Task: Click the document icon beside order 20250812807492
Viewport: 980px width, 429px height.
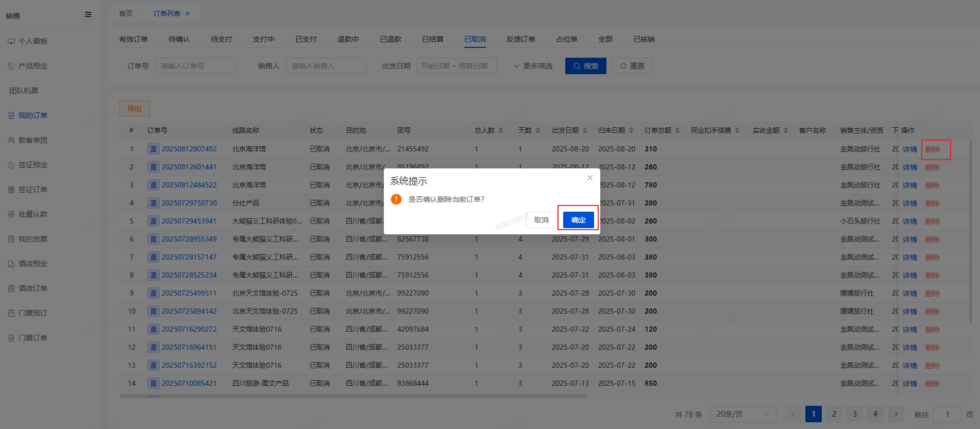Action: point(153,149)
